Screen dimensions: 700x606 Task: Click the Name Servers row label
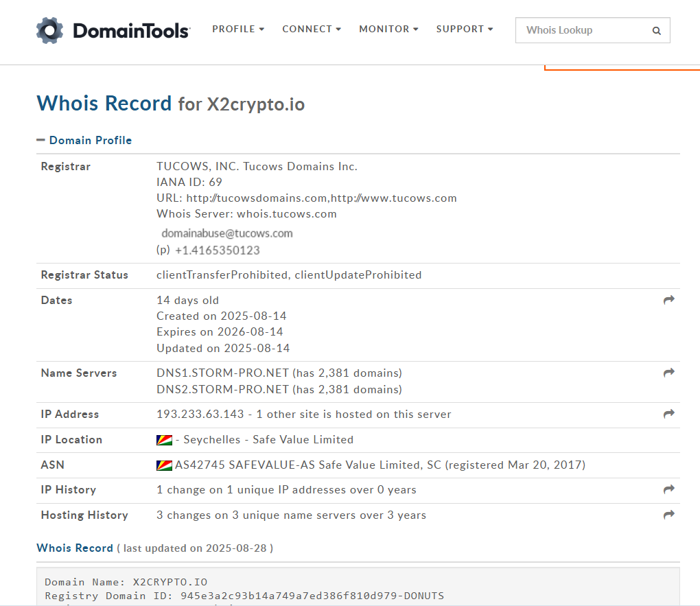78,373
